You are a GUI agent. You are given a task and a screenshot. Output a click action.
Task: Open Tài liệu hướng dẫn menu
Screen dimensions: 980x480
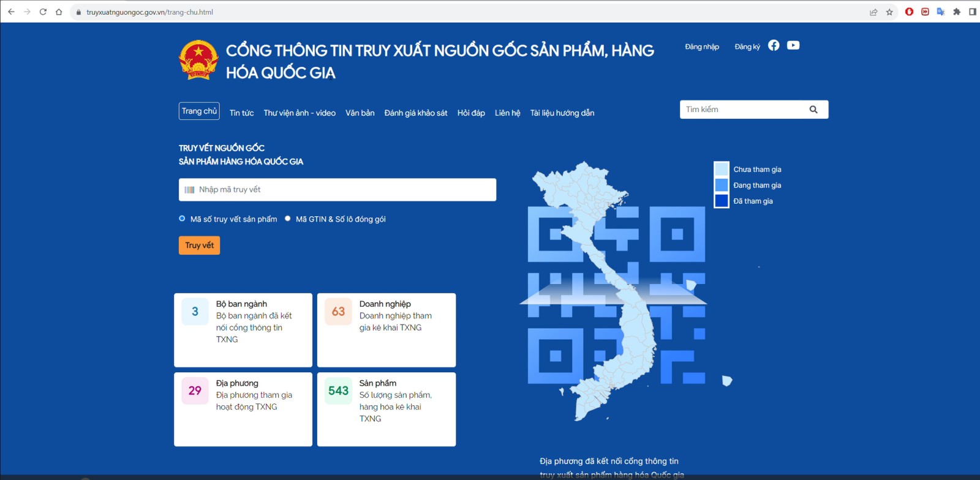[x=562, y=113]
